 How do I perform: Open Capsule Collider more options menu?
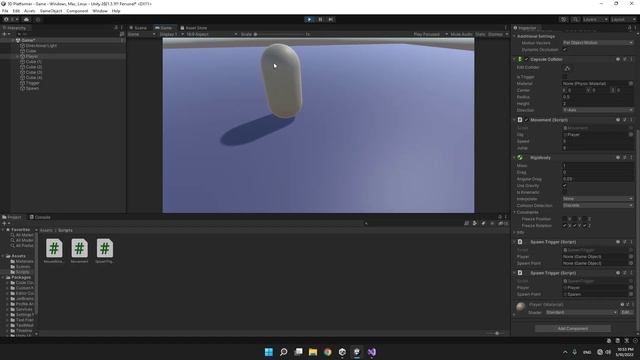(x=631, y=59)
